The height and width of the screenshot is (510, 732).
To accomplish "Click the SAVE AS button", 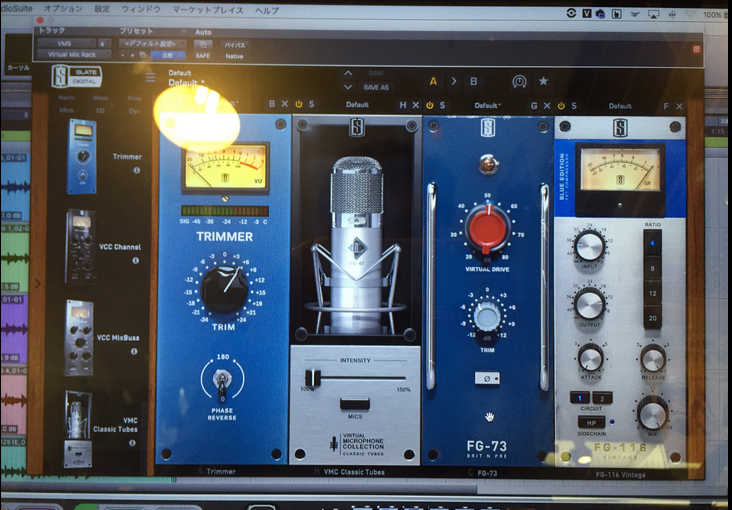I will [376, 87].
